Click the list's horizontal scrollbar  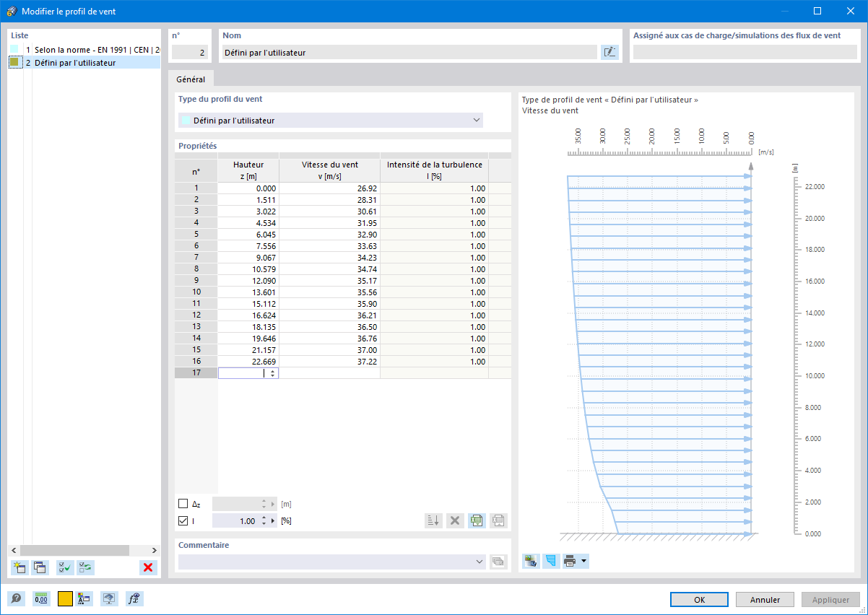[x=86, y=550]
